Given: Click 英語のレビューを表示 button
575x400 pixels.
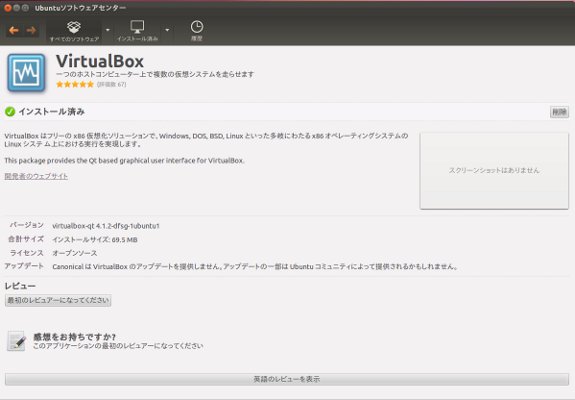Looking at the screenshot, I should tap(287, 379).
